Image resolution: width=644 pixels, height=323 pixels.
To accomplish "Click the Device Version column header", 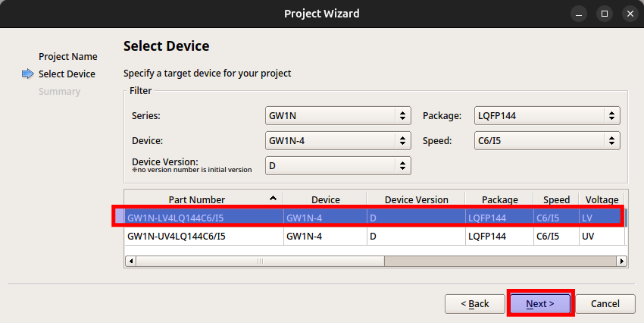I will point(416,199).
